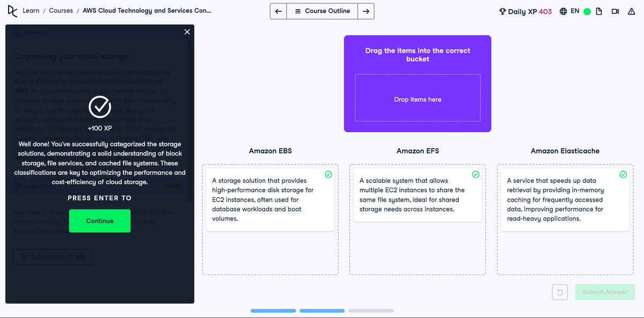Open the EN language selector
Viewport: 644px width, 318px height.
coord(569,11)
